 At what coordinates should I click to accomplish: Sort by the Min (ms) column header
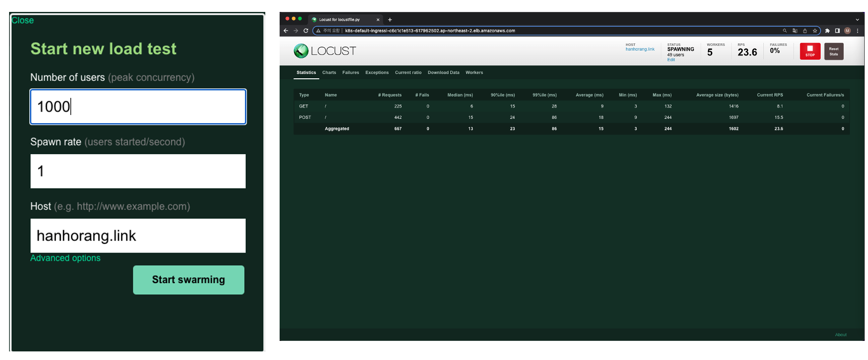coord(628,95)
